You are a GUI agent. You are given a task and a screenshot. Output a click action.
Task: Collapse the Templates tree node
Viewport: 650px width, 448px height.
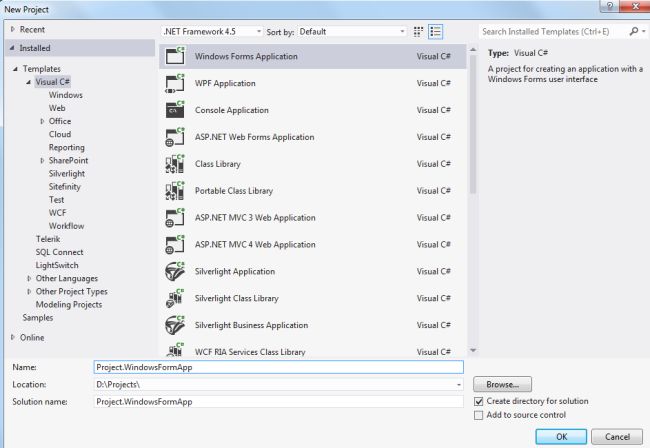tap(15, 69)
